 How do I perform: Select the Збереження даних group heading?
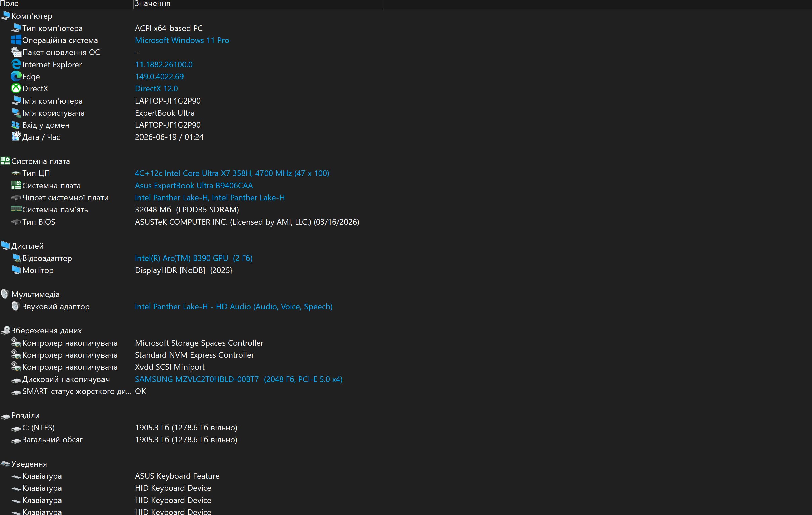point(46,330)
